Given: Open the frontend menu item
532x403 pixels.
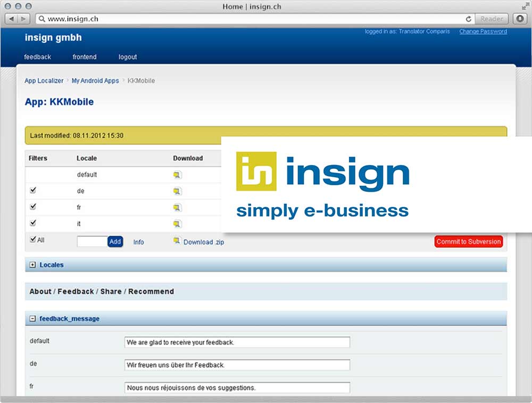Looking at the screenshot, I should coord(85,57).
